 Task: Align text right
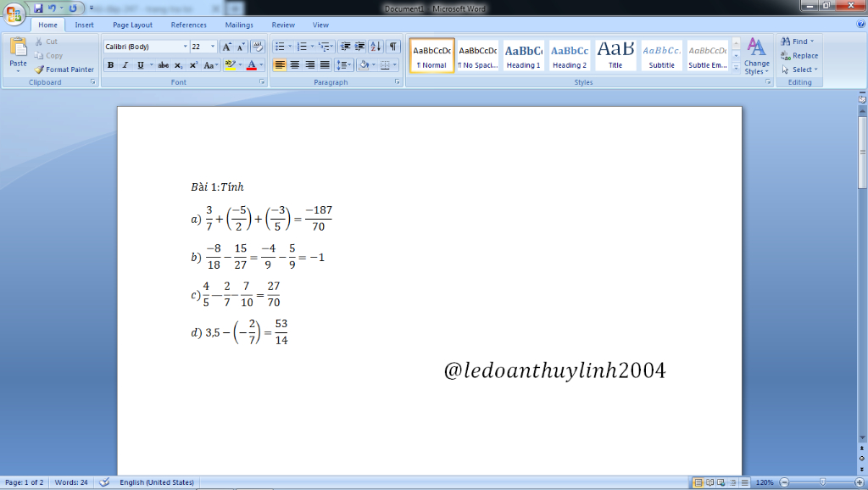tap(310, 65)
